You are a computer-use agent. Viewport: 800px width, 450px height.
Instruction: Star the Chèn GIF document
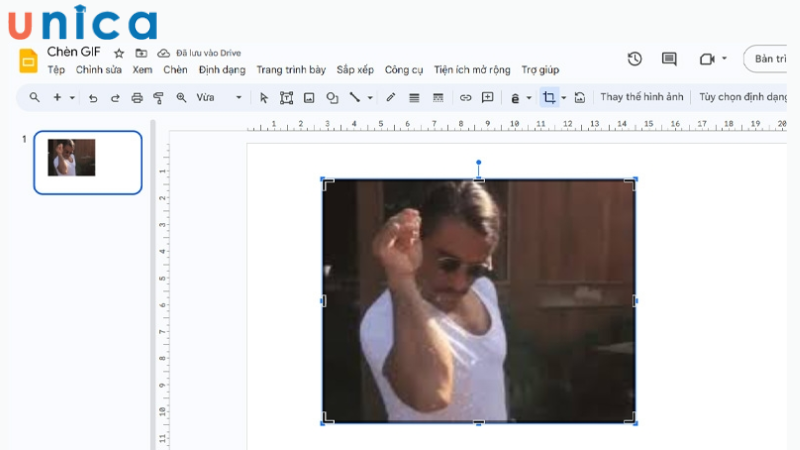[119, 53]
